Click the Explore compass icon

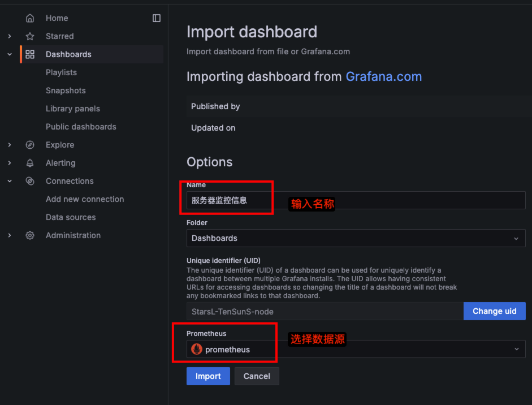click(x=30, y=145)
